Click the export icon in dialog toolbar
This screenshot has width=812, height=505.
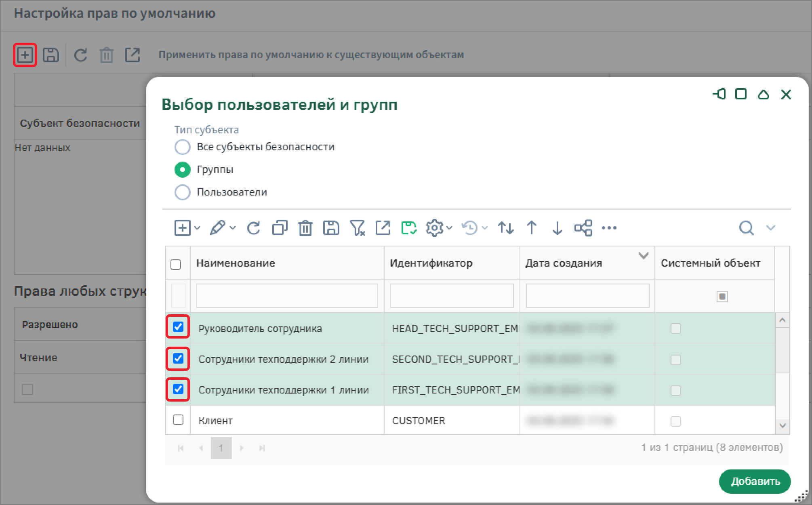tap(383, 228)
